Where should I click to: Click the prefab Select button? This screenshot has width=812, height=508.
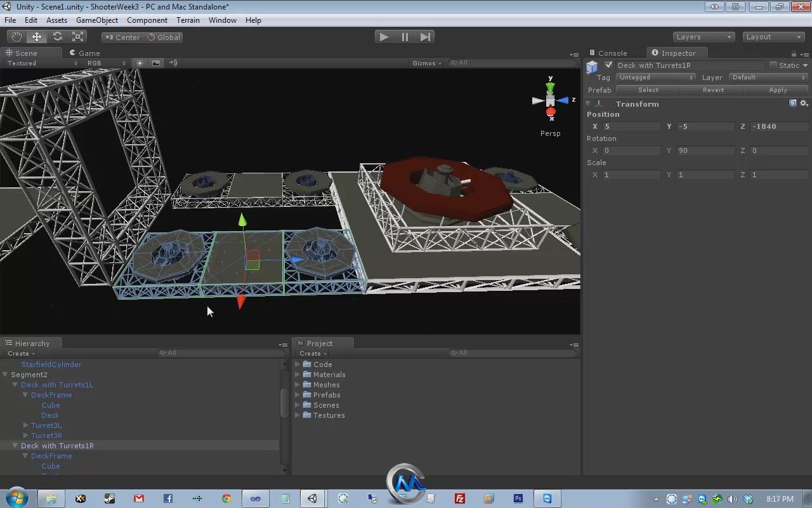pos(648,90)
